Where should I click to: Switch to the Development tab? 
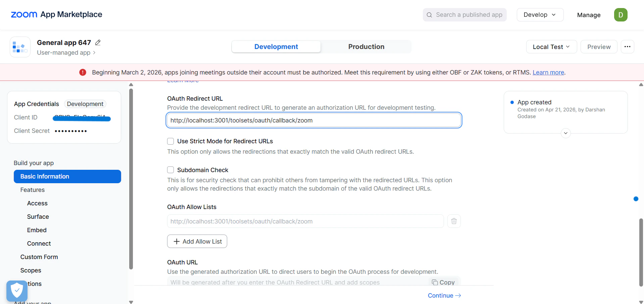276,47
